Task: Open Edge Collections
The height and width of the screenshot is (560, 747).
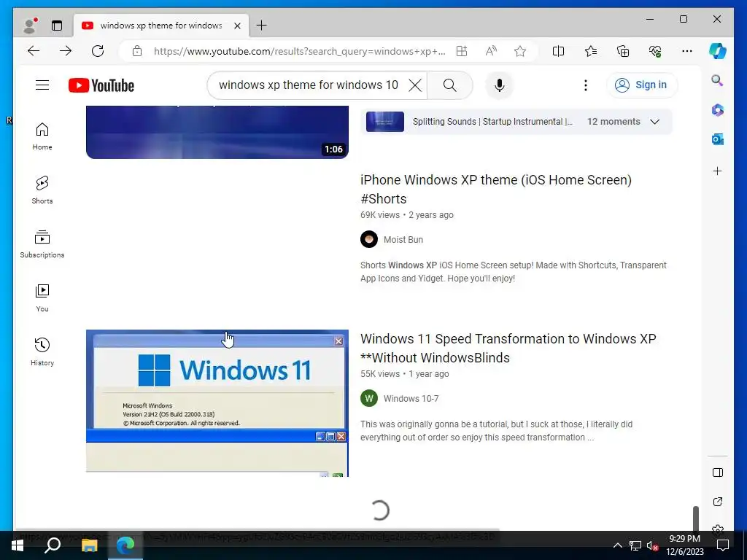Action: [623, 51]
